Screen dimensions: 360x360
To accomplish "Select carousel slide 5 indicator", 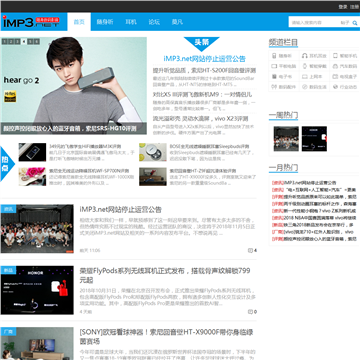I will (30, 42).
